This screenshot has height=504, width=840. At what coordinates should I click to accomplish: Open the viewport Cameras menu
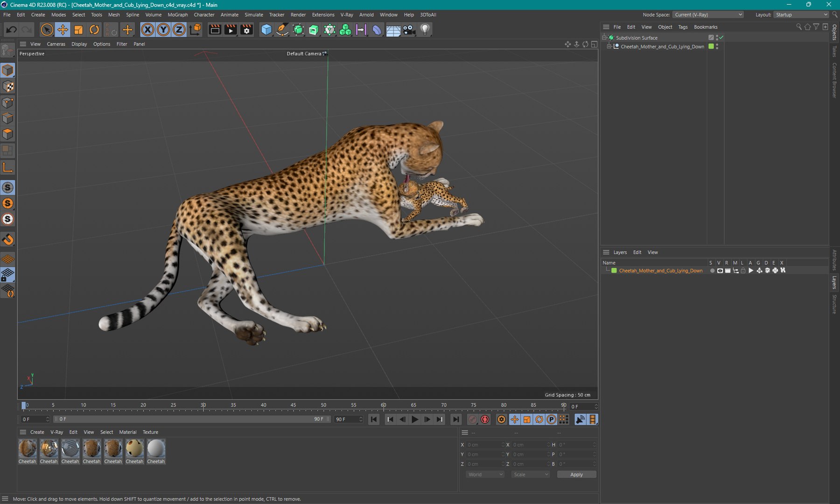[x=56, y=44]
